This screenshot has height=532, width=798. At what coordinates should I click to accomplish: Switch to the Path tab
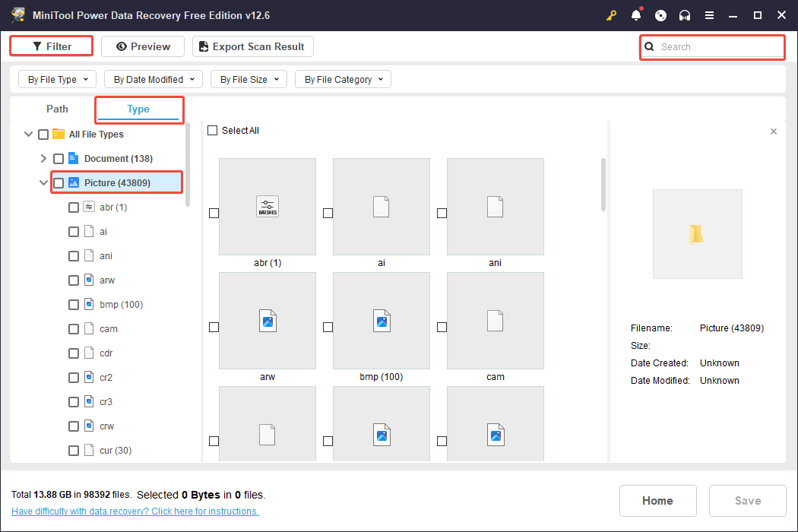[x=56, y=109]
